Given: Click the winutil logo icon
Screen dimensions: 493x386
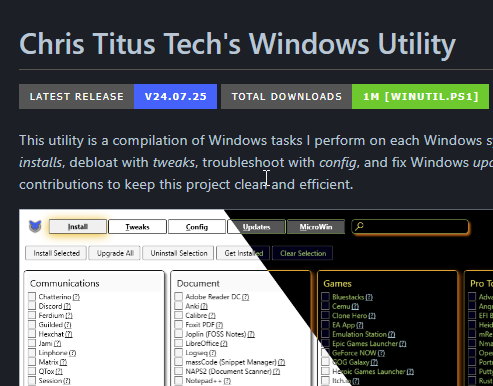Looking at the screenshot, I should point(35,227).
